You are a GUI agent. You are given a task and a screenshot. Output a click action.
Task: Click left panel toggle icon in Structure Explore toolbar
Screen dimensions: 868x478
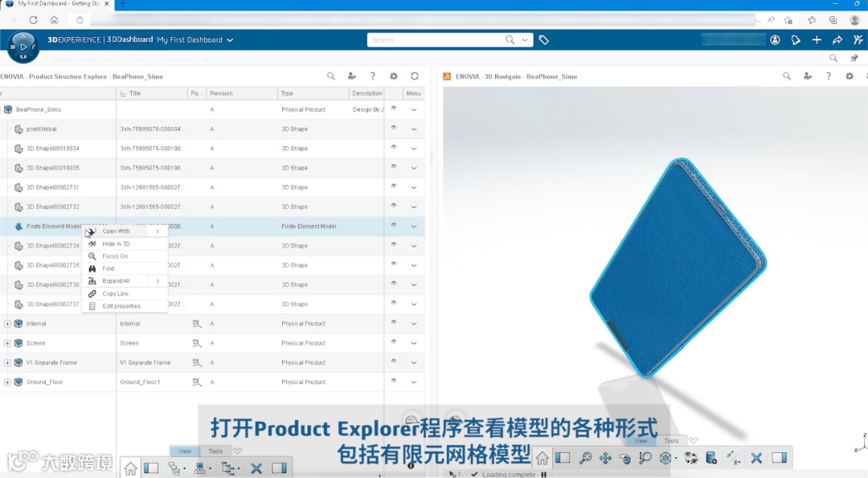point(151,468)
